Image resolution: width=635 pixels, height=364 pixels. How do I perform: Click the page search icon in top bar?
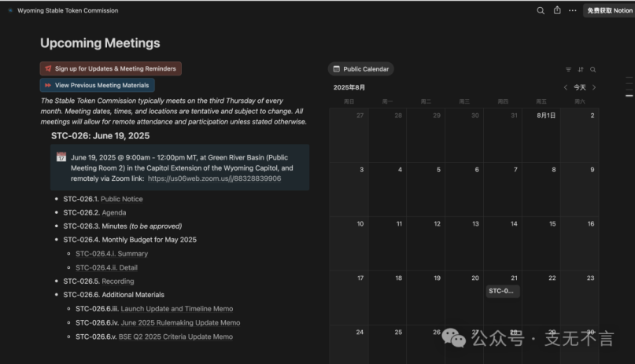541,10
